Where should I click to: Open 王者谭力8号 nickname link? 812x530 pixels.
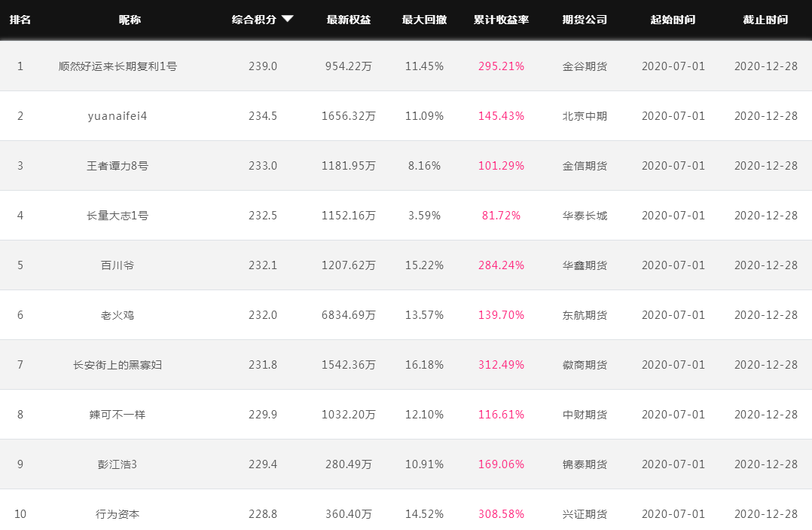coord(118,166)
